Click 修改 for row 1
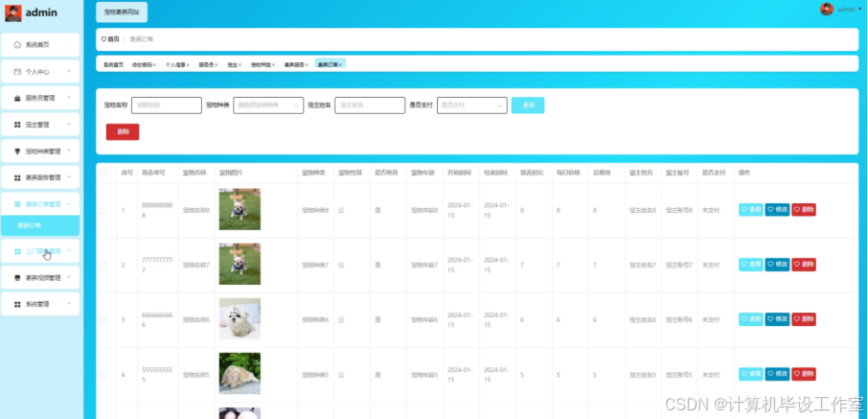868x419 pixels. [x=777, y=209]
